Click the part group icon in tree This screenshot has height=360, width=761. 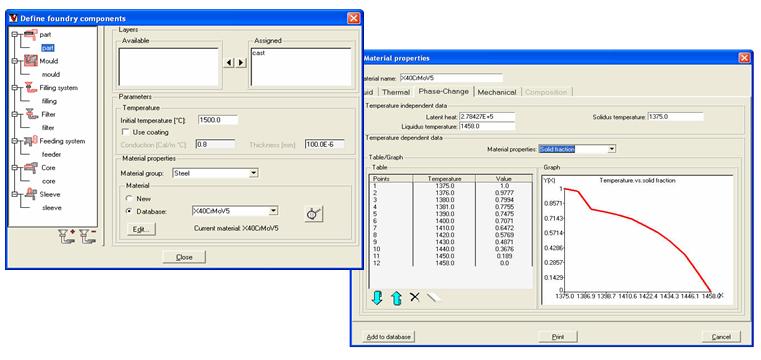tap(31, 34)
